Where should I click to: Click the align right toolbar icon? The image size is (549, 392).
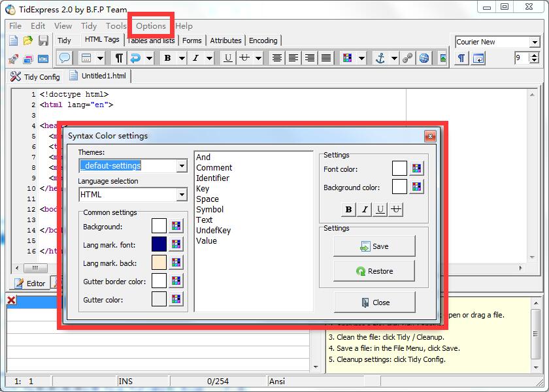310,57
